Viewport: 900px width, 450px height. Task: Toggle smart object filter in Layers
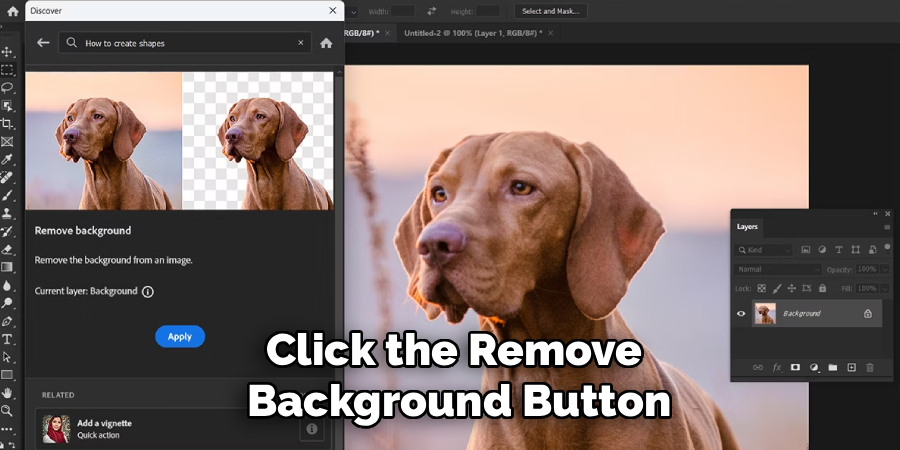[872, 250]
